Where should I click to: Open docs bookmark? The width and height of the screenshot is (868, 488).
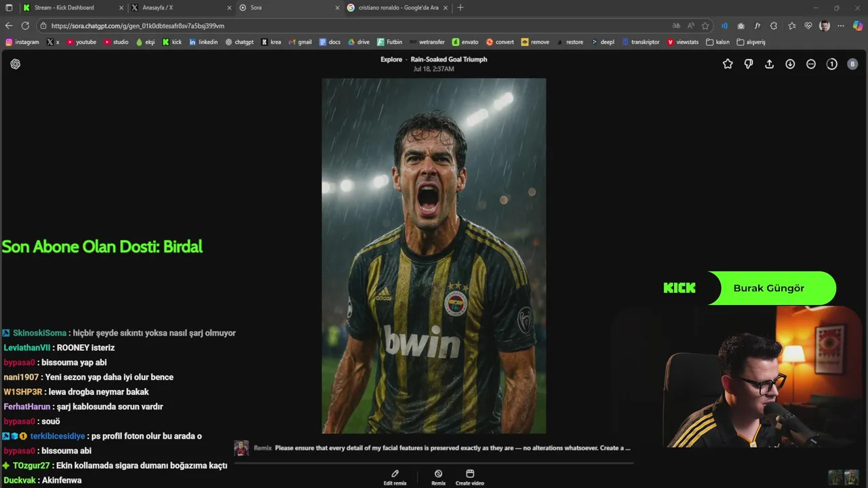(330, 42)
